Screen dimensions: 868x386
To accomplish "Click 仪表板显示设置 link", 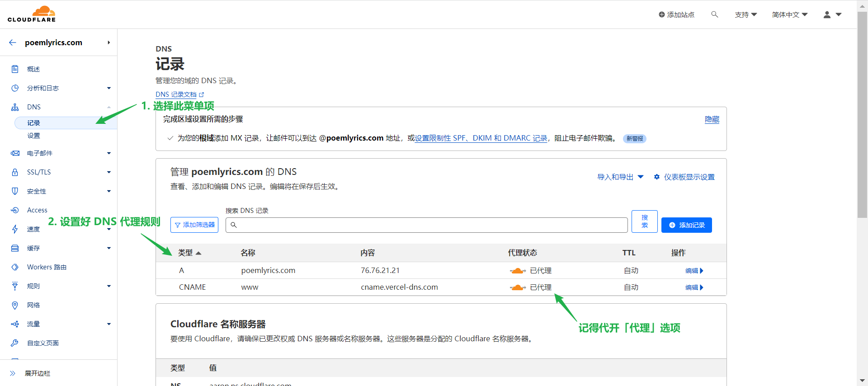I will 689,177.
